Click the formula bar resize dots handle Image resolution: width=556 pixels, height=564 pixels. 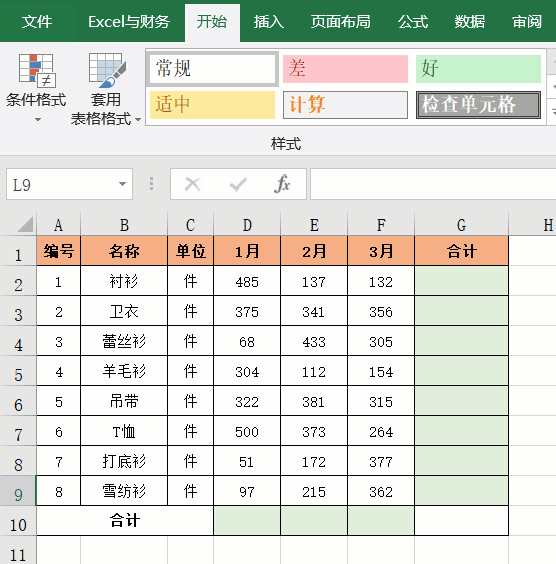pyautogui.click(x=151, y=184)
